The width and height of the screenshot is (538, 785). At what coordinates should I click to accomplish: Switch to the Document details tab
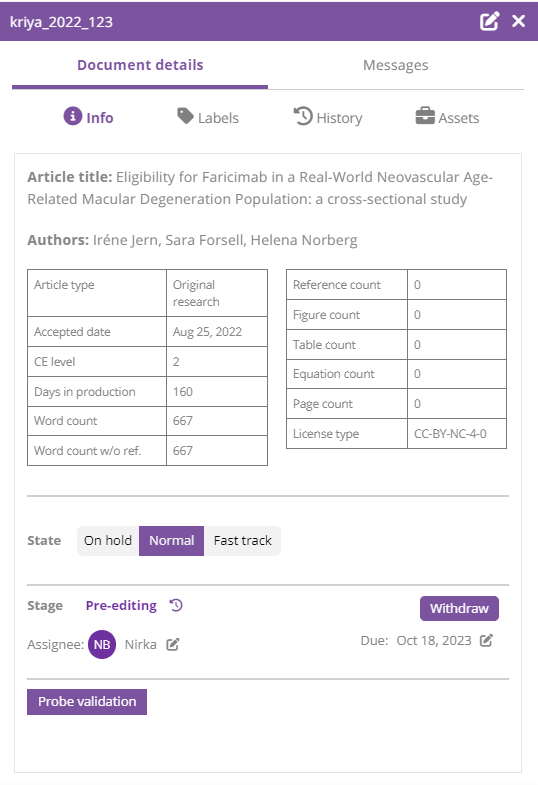point(140,65)
